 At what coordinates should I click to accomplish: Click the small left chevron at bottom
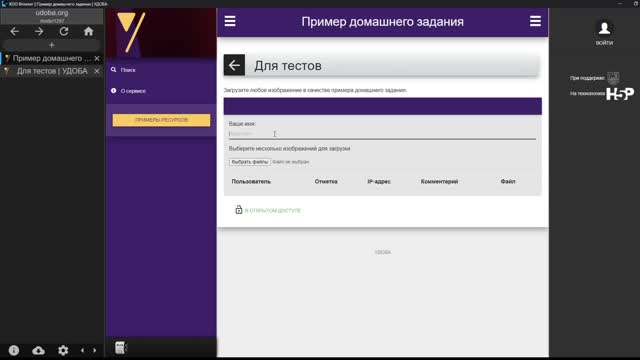tap(82, 350)
